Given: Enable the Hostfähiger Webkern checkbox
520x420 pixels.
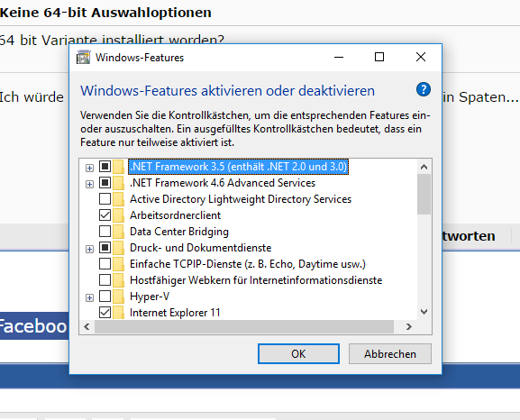Looking at the screenshot, I should (x=105, y=280).
